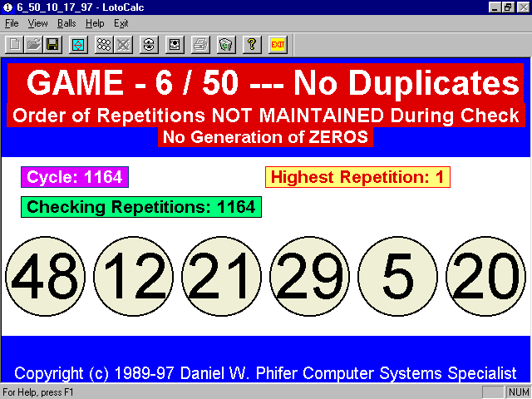The width and height of the screenshot is (532, 399).
Task: Open the View menu
Action: pos(37,23)
